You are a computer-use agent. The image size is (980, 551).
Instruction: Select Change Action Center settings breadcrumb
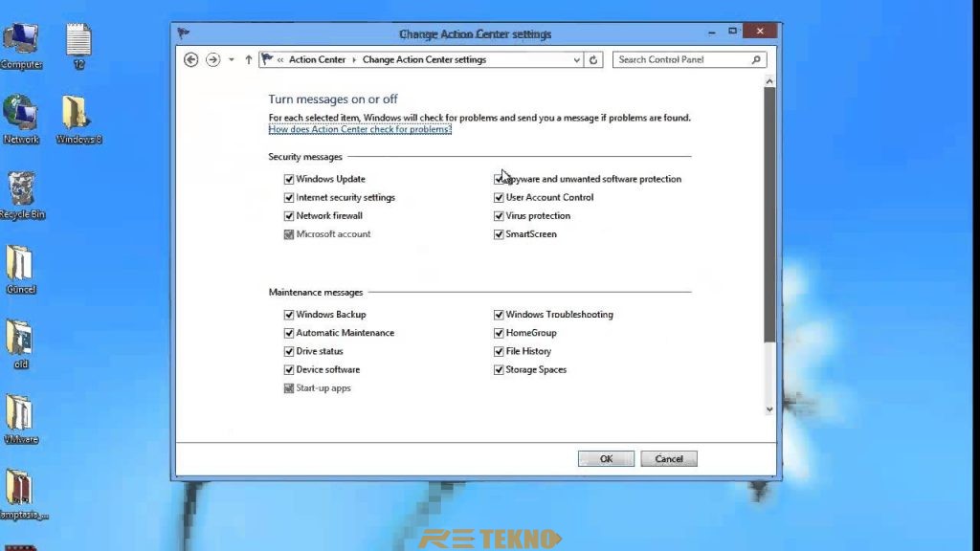click(424, 59)
